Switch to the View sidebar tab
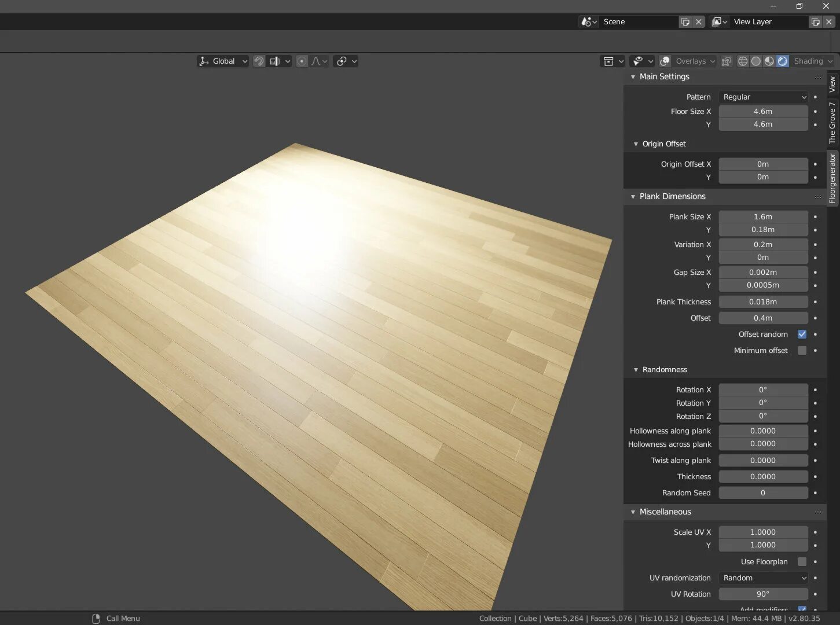This screenshot has height=625, width=840. [832, 84]
